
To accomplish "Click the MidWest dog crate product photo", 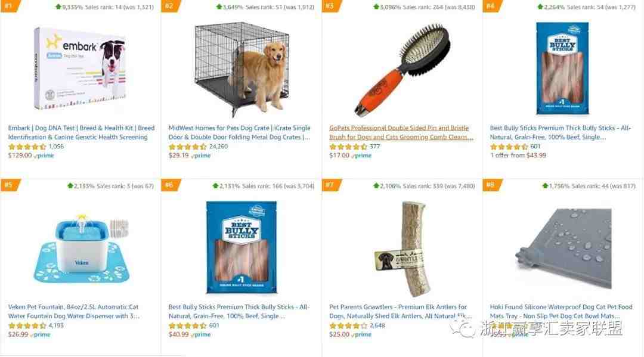I will (x=241, y=68).
